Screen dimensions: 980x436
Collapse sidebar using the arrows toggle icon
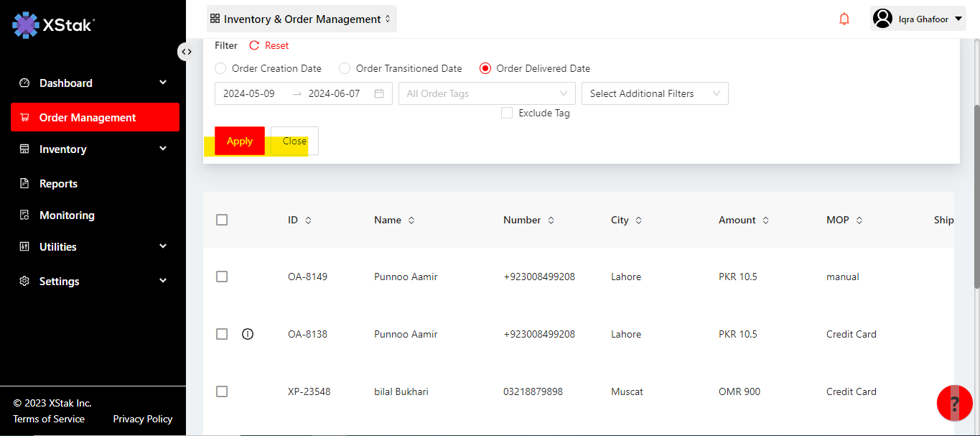(x=186, y=52)
